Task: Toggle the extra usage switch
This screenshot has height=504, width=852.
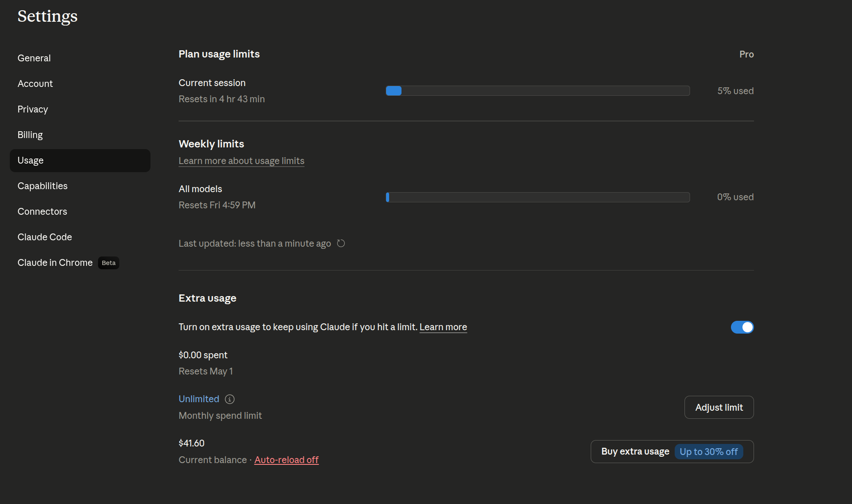Action: (x=742, y=327)
